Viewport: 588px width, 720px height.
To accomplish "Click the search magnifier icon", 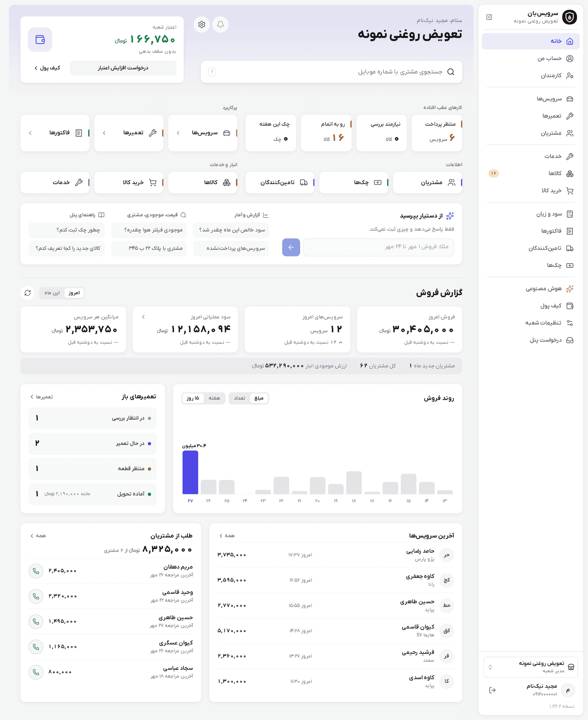I will tap(450, 72).
